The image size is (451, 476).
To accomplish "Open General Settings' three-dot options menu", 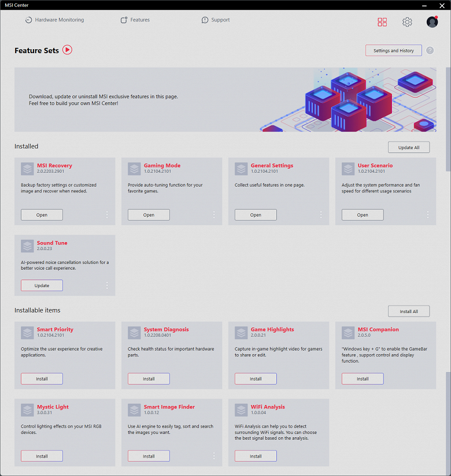I will click(x=321, y=215).
